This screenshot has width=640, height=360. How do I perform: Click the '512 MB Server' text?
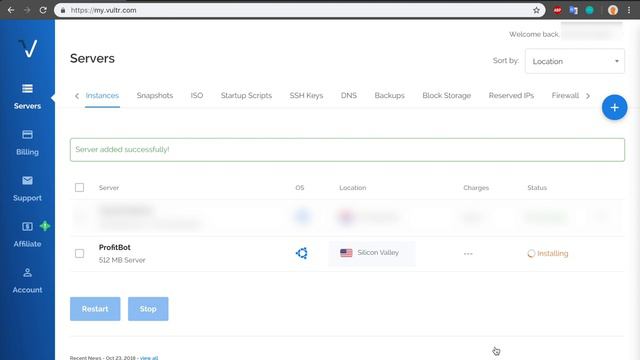[122, 260]
